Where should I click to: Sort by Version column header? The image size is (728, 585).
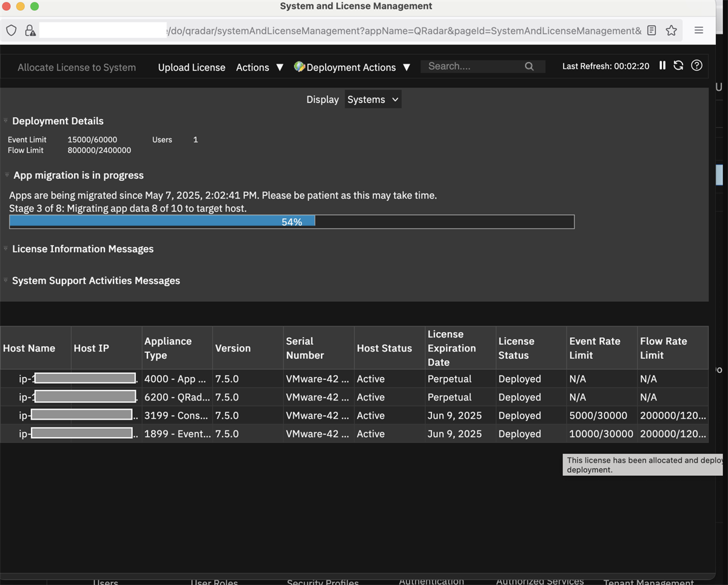[x=248, y=348]
